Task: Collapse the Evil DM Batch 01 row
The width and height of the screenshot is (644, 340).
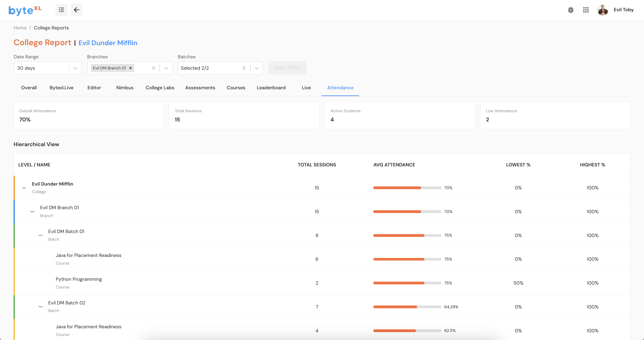Action: coord(40,235)
